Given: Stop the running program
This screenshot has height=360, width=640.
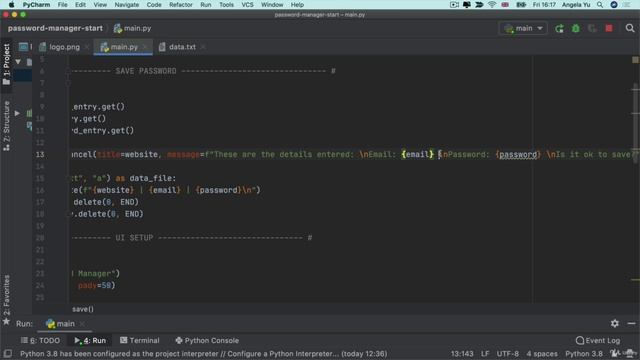Looking at the screenshot, I should [609, 28].
